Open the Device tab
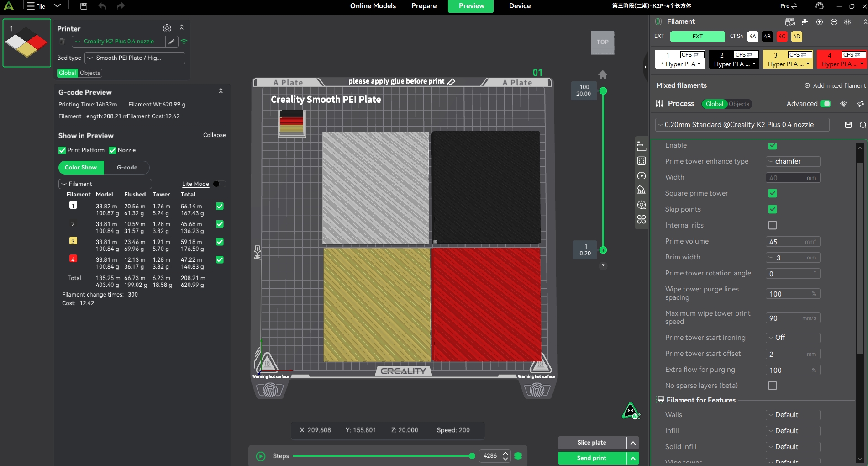Image resolution: width=868 pixels, height=466 pixels. coord(520,6)
